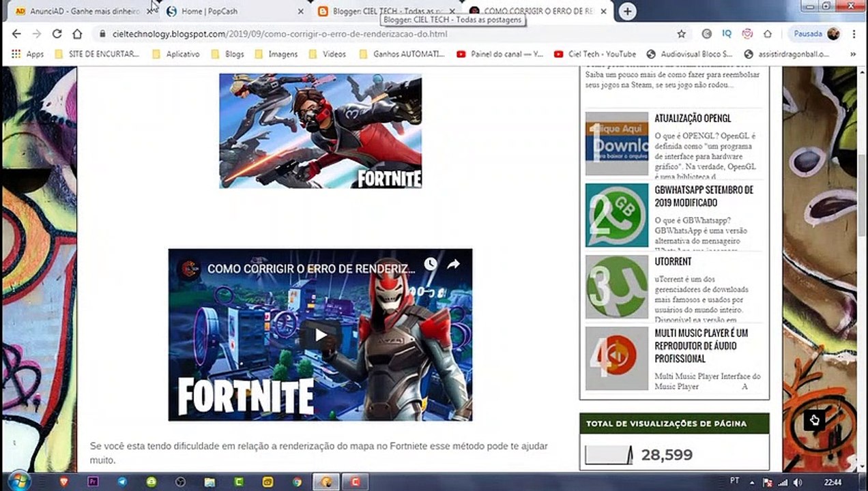
Task: Open the UTORRENT post link
Action: point(673,261)
